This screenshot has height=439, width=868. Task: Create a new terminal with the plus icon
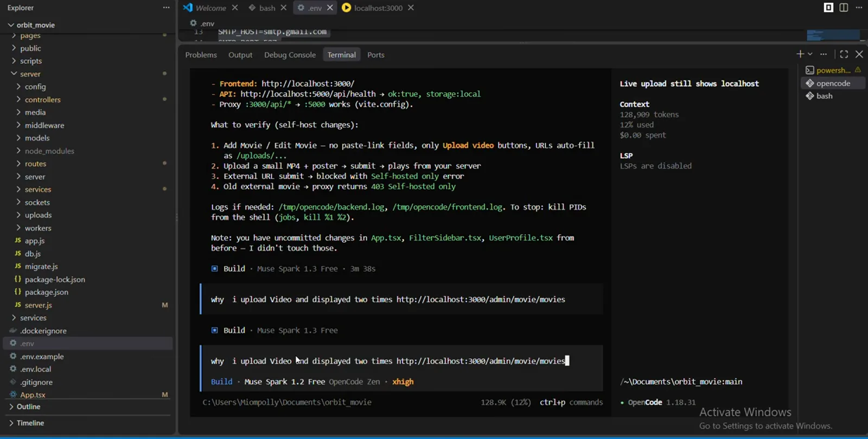click(800, 54)
